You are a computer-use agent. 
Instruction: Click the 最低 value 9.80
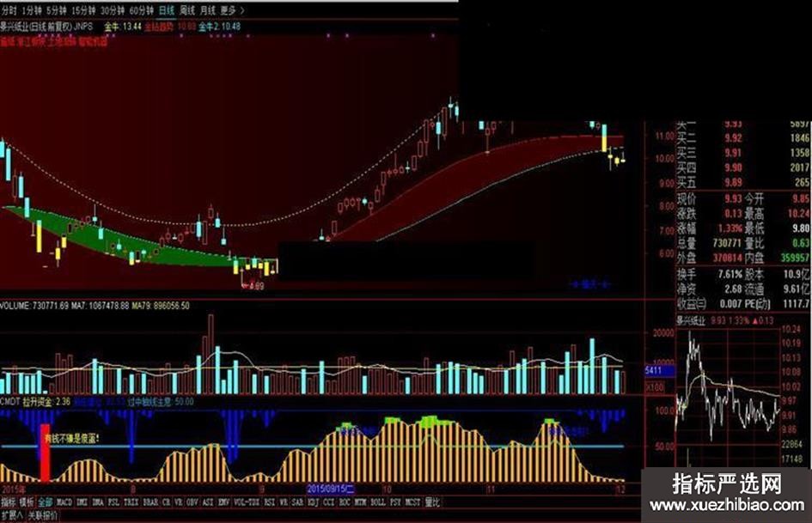tap(801, 228)
